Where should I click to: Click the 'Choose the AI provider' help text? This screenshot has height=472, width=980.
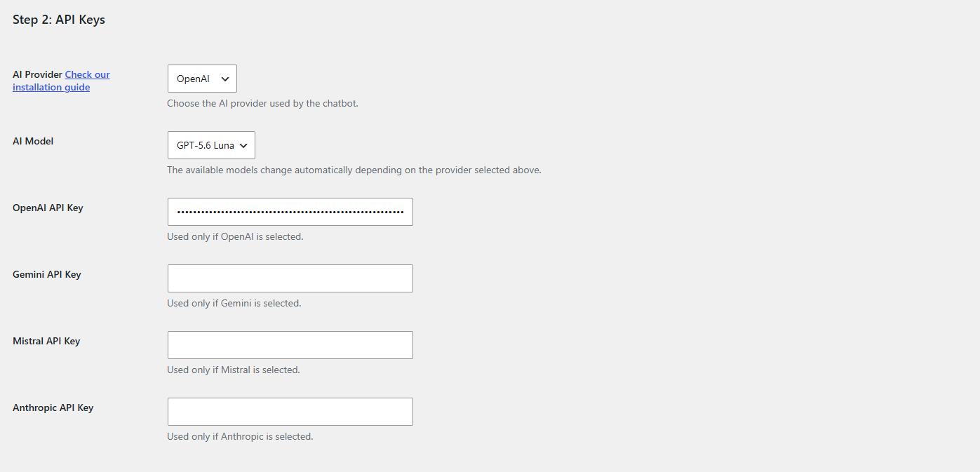[262, 103]
